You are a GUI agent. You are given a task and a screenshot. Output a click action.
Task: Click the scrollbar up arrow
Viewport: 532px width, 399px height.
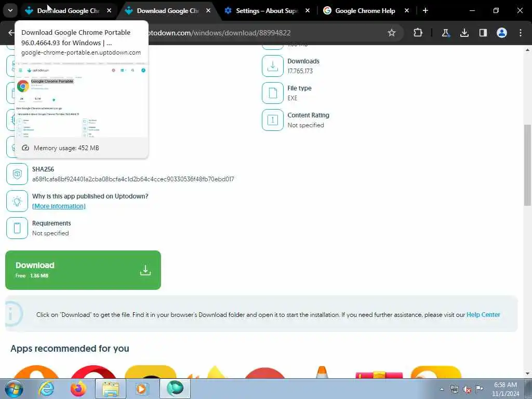tap(528, 50)
